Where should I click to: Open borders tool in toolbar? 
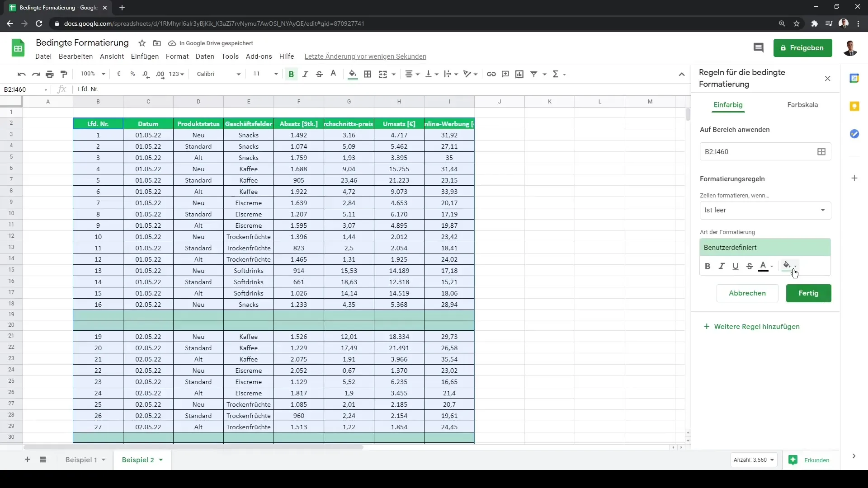(x=368, y=74)
